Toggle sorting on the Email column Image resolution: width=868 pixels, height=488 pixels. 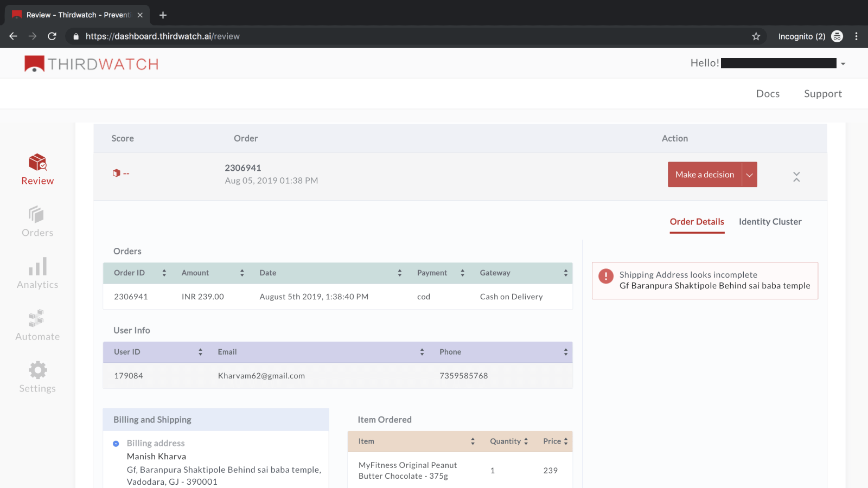point(422,352)
